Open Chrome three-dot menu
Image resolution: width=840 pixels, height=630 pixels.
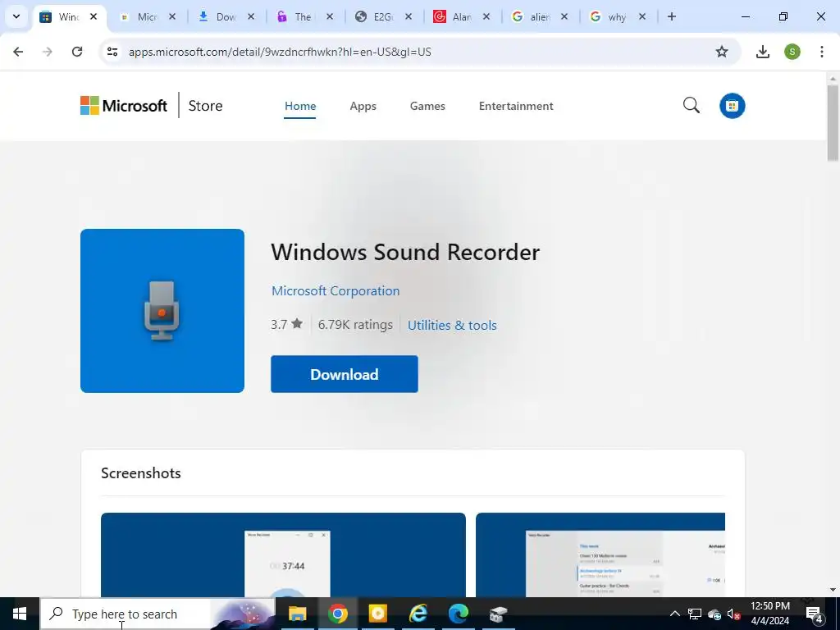tap(821, 52)
